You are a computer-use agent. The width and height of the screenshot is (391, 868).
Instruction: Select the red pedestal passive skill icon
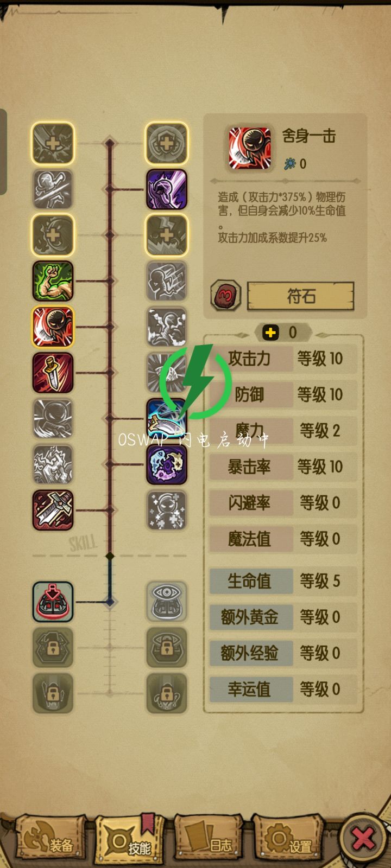pyautogui.click(x=53, y=602)
